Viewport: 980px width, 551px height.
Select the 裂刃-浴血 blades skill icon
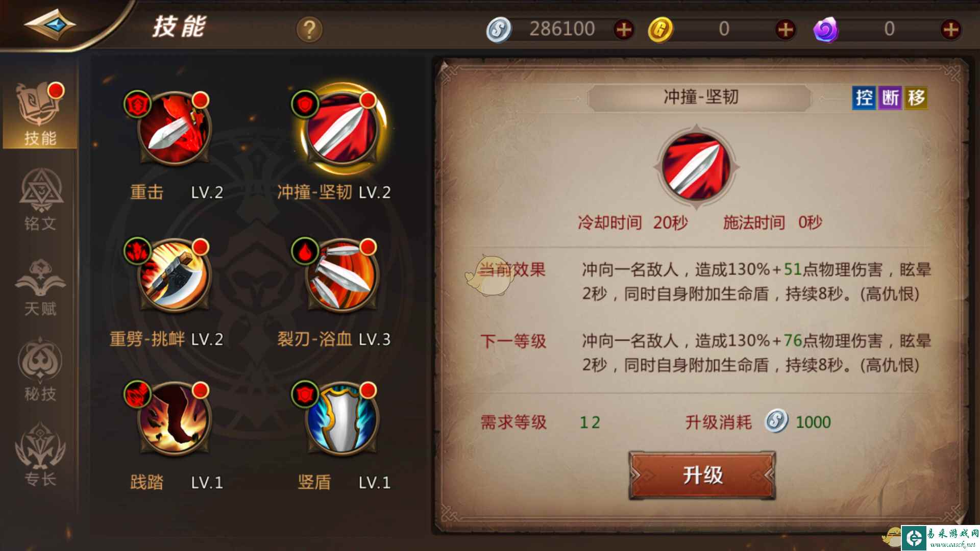pyautogui.click(x=341, y=275)
